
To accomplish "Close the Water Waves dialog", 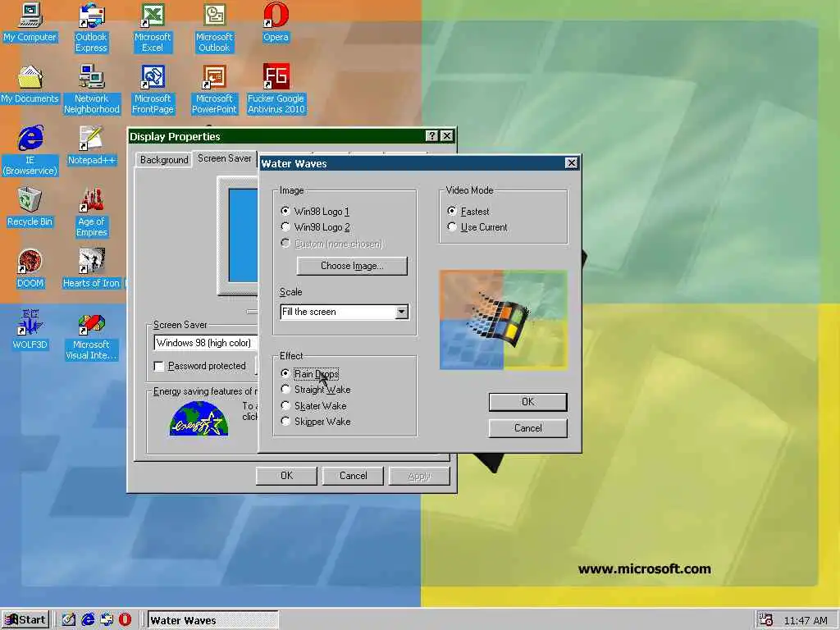I will 571,163.
